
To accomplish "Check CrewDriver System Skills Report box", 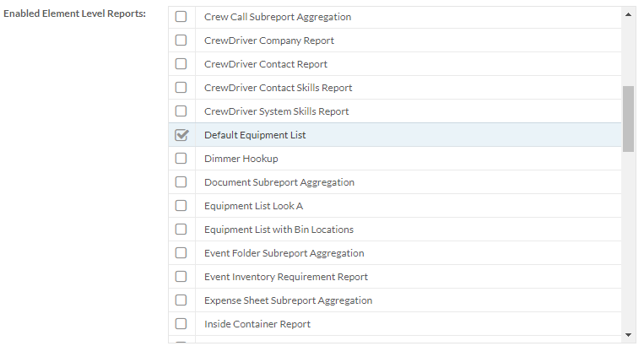I will click(181, 111).
